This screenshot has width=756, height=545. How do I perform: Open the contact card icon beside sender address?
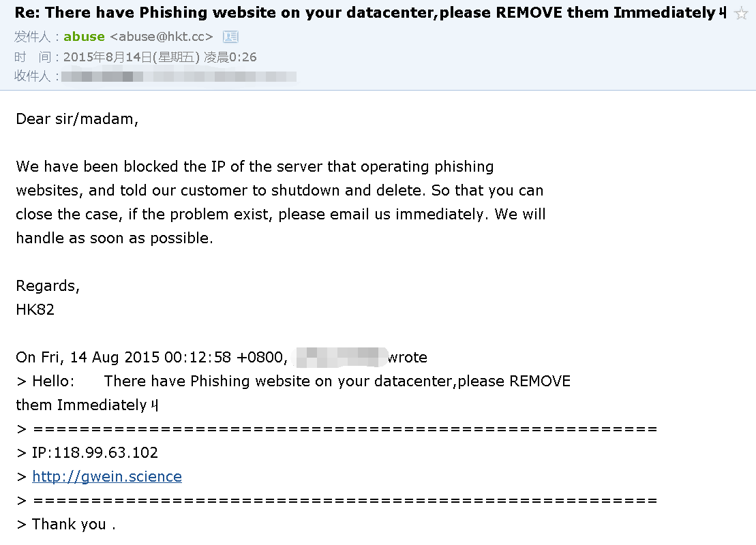click(x=230, y=37)
